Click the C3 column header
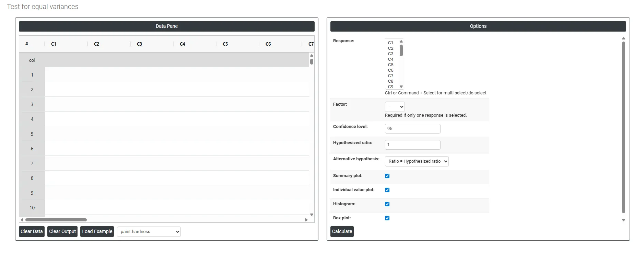The height and width of the screenshot is (254, 644). 152,44
